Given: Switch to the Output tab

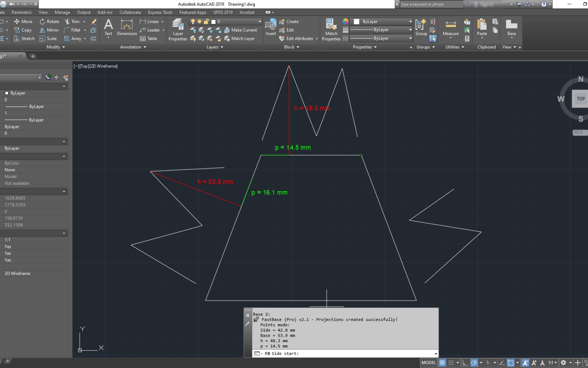Looking at the screenshot, I should 83,12.
